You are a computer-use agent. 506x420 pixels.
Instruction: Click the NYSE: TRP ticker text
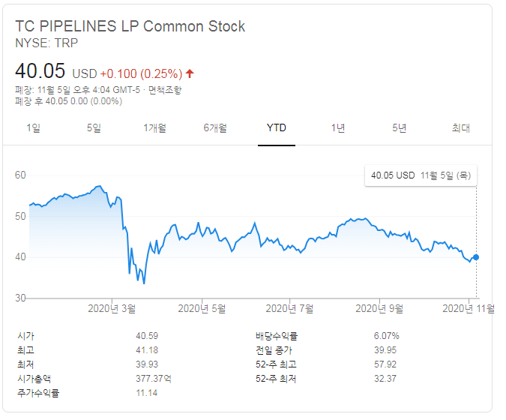(46, 43)
